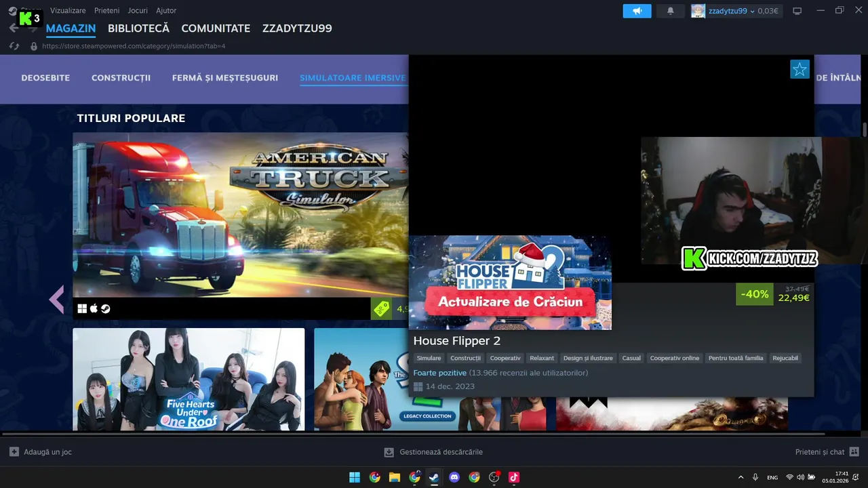Viewport: 868px width, 488px height.
Task: Click the Foarte pozitive reviews link
Action: point(440,373)
